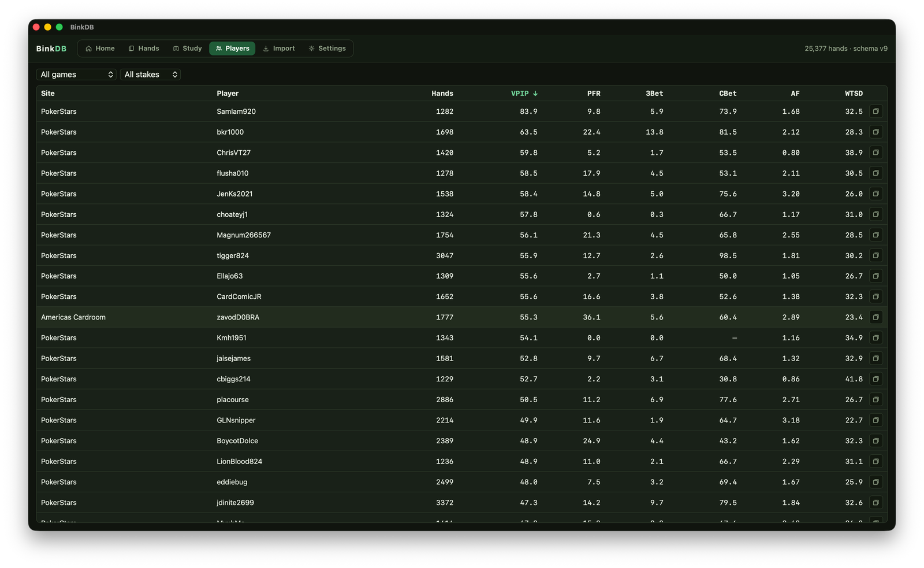Copy icon in the Samlam920 row

tap(875, 112)
